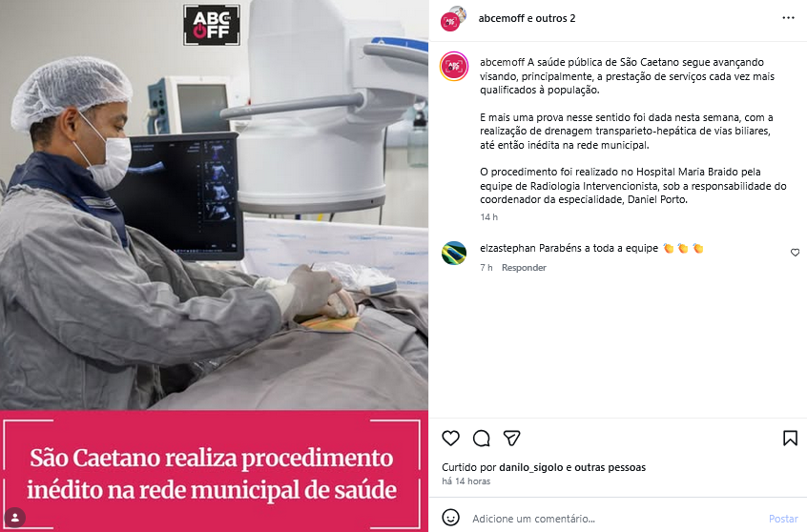
Task: Open the emoji picker smiley icon
Action: click(450, 518)
